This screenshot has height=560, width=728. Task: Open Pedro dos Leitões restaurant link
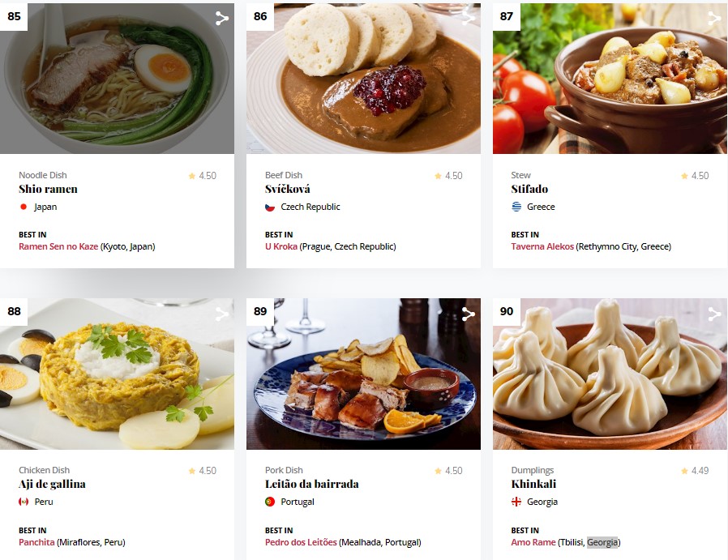[x=301, y=542]
